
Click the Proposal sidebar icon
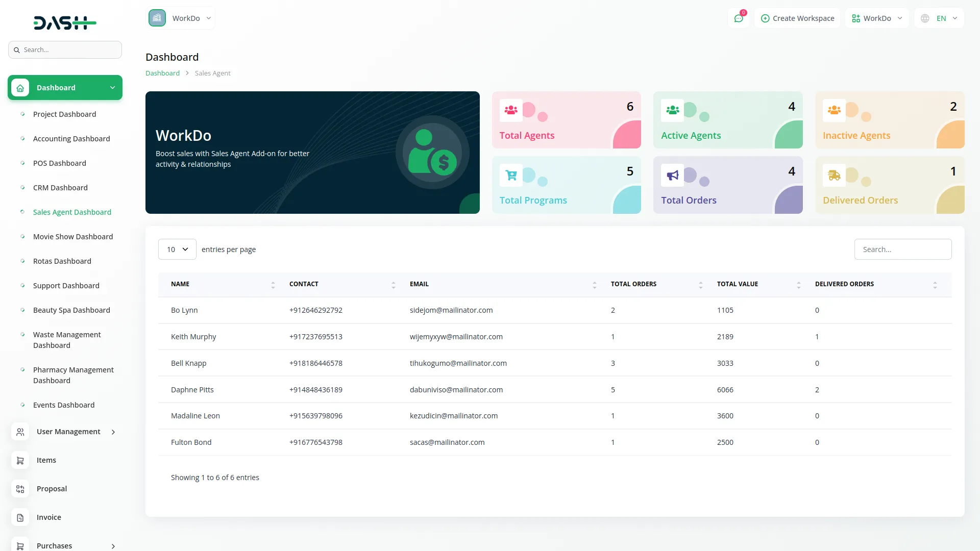point(20,489)
